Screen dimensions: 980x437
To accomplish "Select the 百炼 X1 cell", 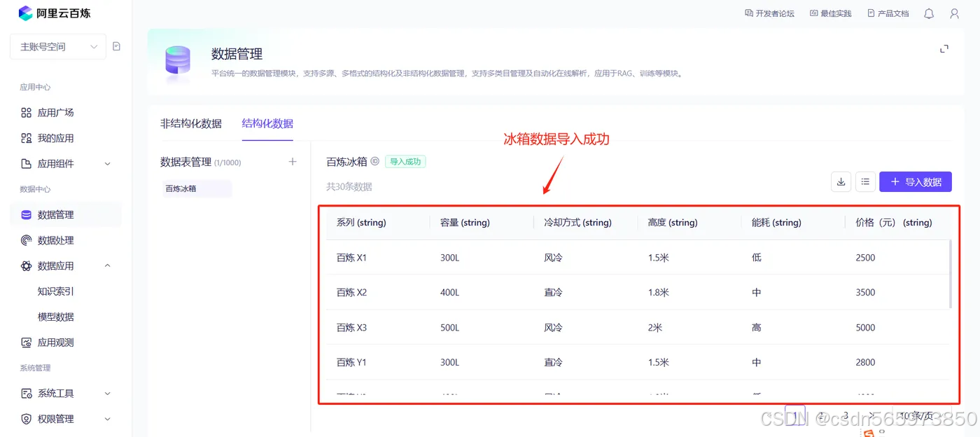I will coord(351,258).
